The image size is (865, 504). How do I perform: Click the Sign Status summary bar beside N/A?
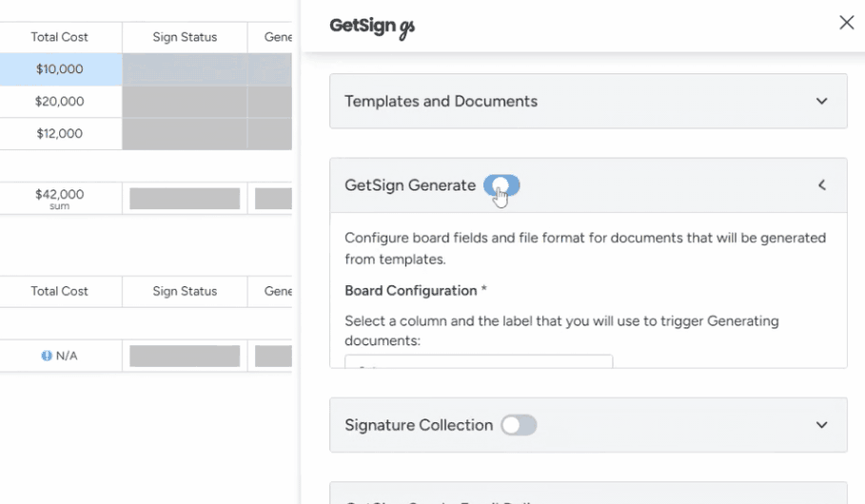185,357
